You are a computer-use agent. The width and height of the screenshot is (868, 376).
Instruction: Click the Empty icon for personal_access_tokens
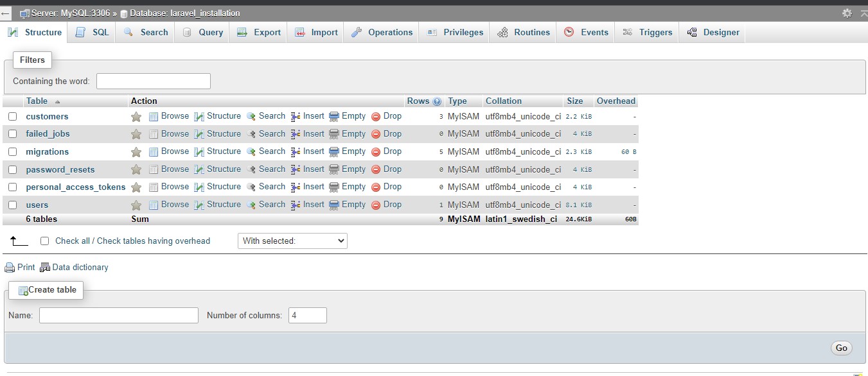(334, 187)
